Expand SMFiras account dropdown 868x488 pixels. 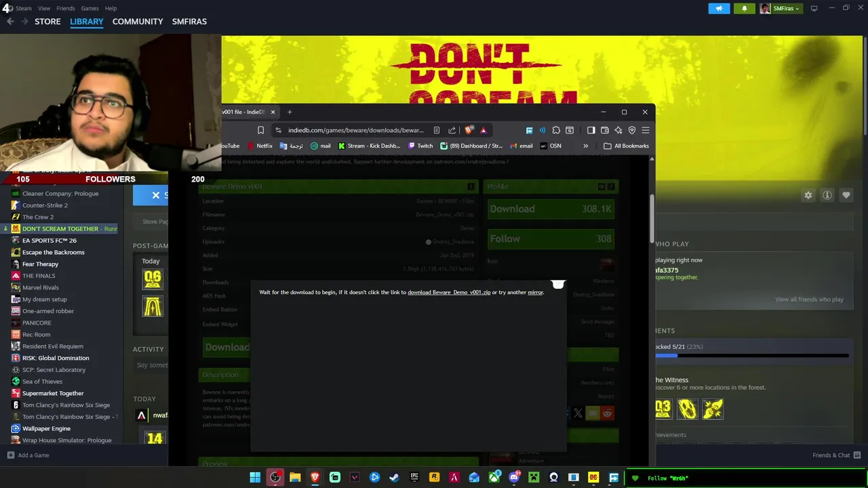tap(780, 8)
